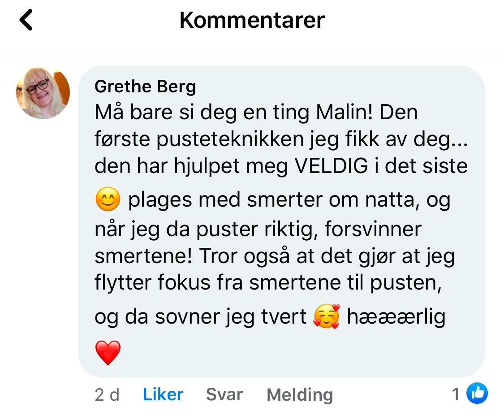Open the reaction count showing 1
The width and height of the screenshot is (504, 420).
pos(456,394)
